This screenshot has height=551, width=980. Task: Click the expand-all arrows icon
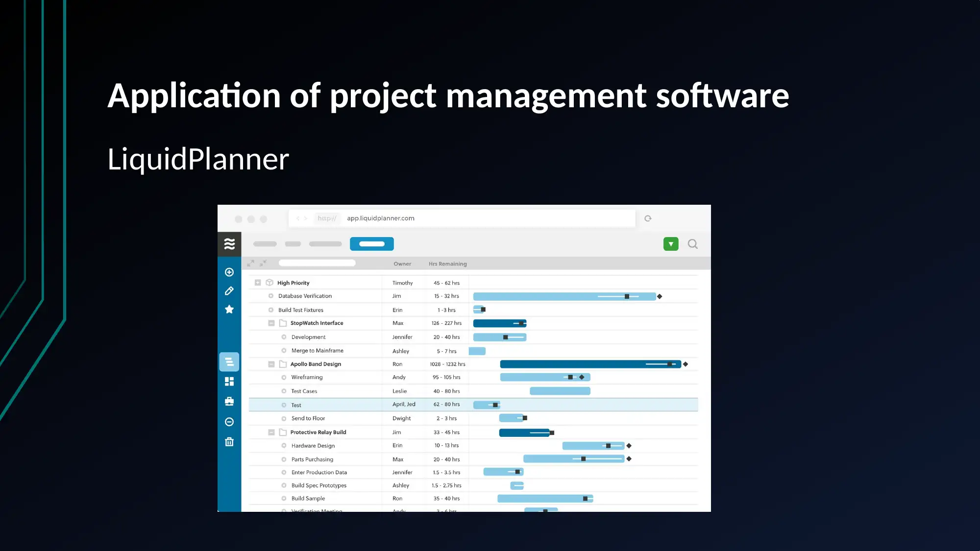250,263
